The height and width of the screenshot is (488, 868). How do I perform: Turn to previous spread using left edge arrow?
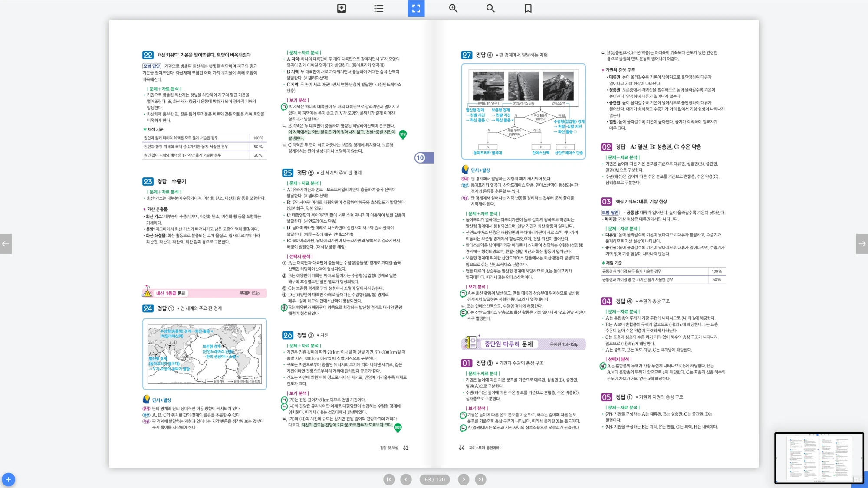pyautogui.click(x=6, y=244)
